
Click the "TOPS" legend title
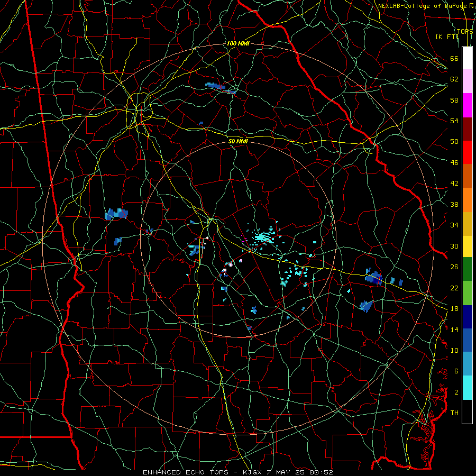coord(465,32)
